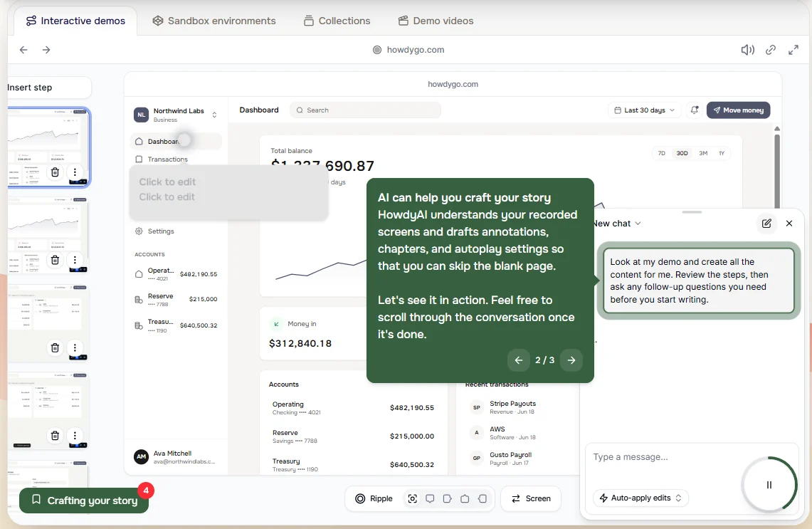Open notifications bell in the dashboard
This screenshot has height=529, width=812.
point(695,110)
